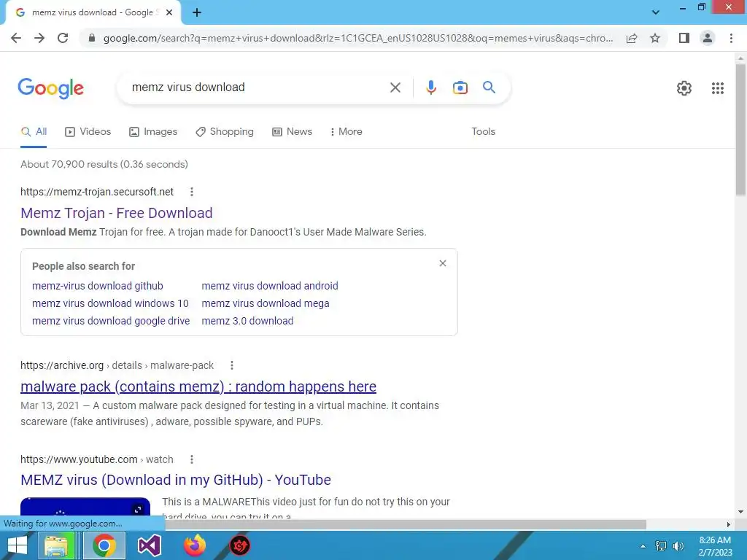
Task: Search memz-virus download github
Action: 98,286
